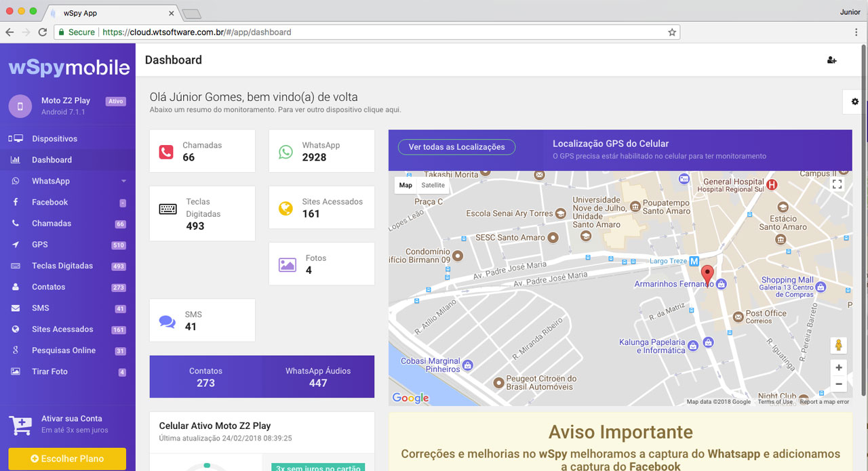This screenshot has width=868, height=471.
Task: Close the wSpy App browser tab
Action: (x=171, y=13)
